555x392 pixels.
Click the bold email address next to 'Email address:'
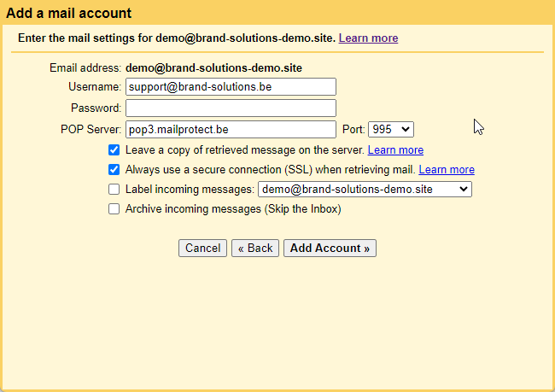tap(213, 67)
